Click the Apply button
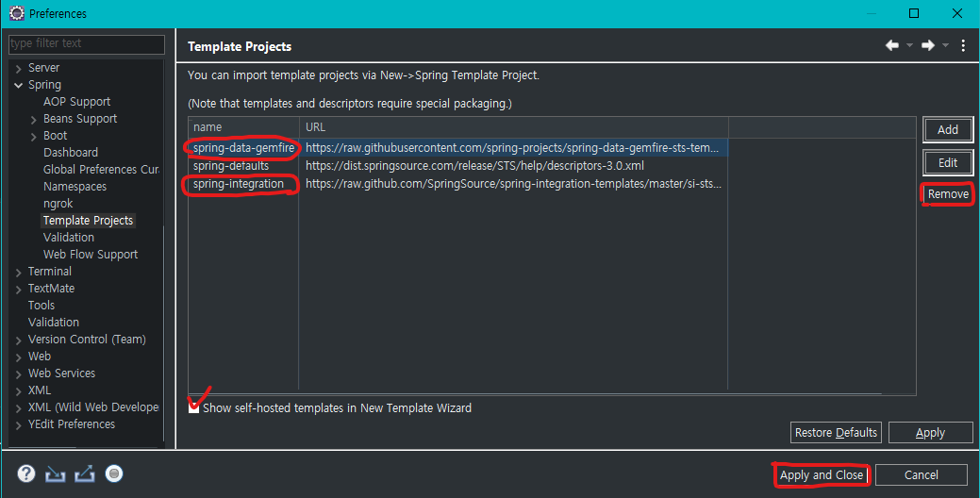980x498 pixels. (x=930, y=432)
